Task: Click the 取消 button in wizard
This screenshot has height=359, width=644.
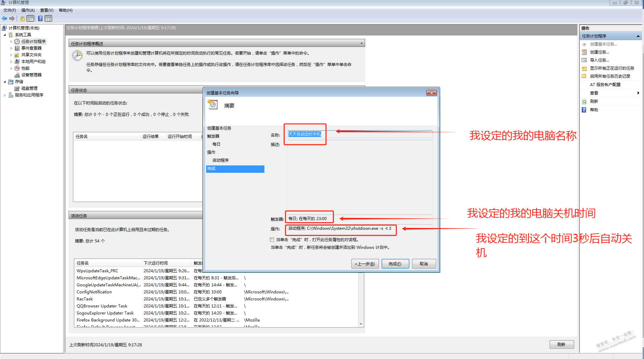Action: (424, 264)
